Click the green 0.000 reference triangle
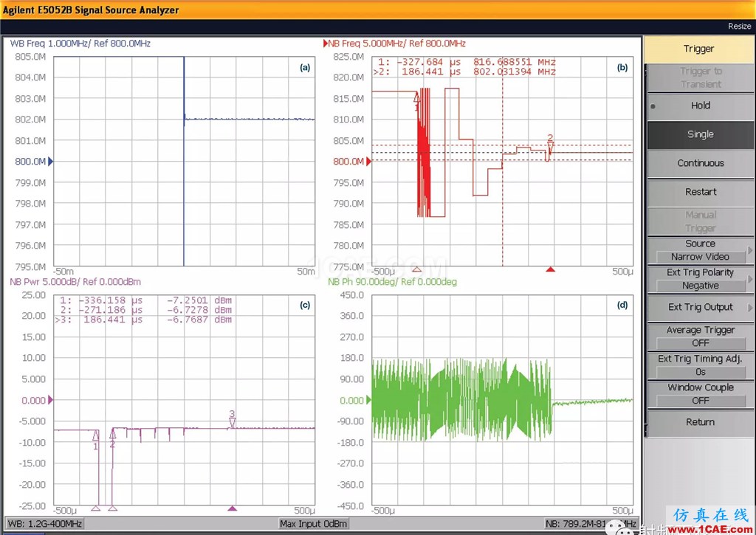This screenshot has width=756, height=535. (369, 400)
